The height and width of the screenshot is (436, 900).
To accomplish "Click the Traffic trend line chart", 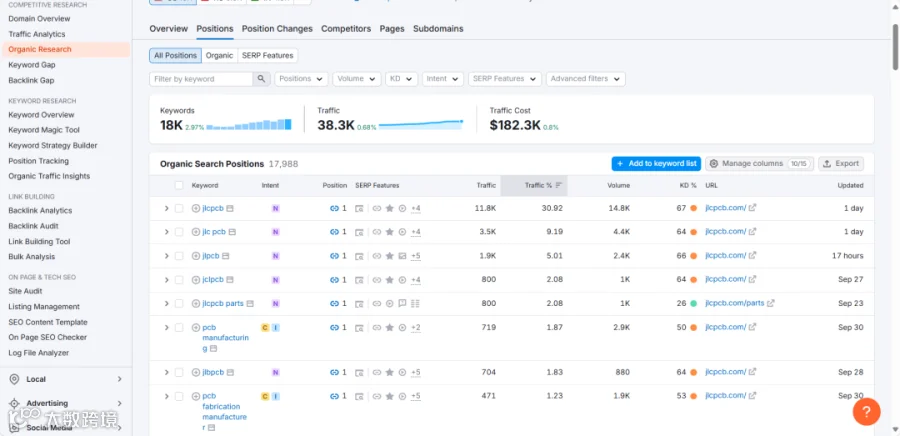I will click(x=421, y=124).
